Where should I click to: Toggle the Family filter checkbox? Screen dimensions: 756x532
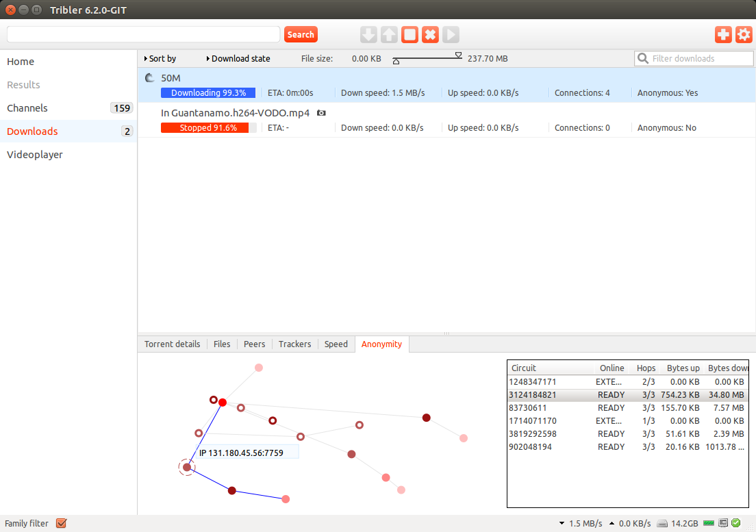click(61, 523)
